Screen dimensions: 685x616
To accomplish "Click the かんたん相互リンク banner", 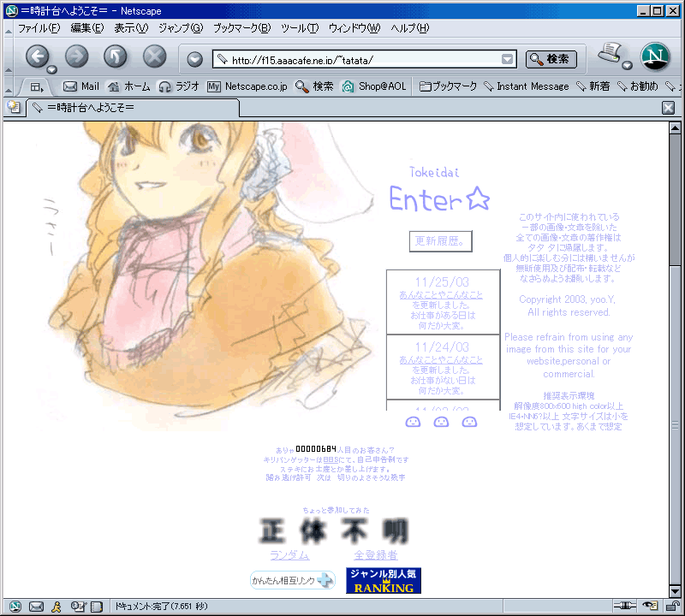I will coord(293,580).
